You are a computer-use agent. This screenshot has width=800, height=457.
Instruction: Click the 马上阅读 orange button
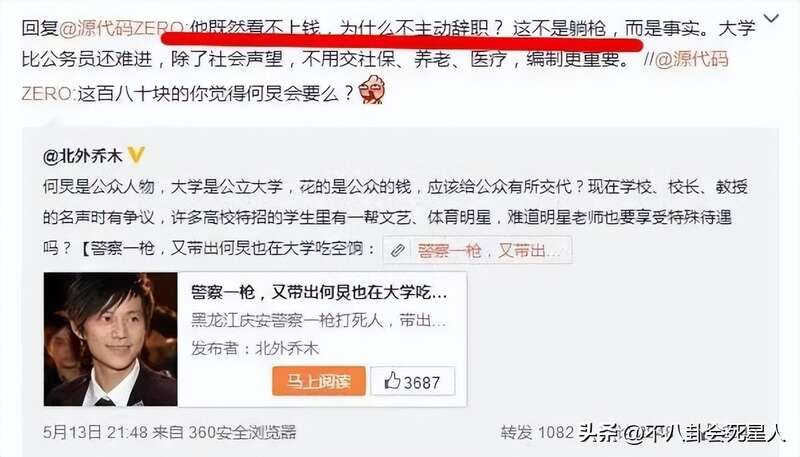319,381
